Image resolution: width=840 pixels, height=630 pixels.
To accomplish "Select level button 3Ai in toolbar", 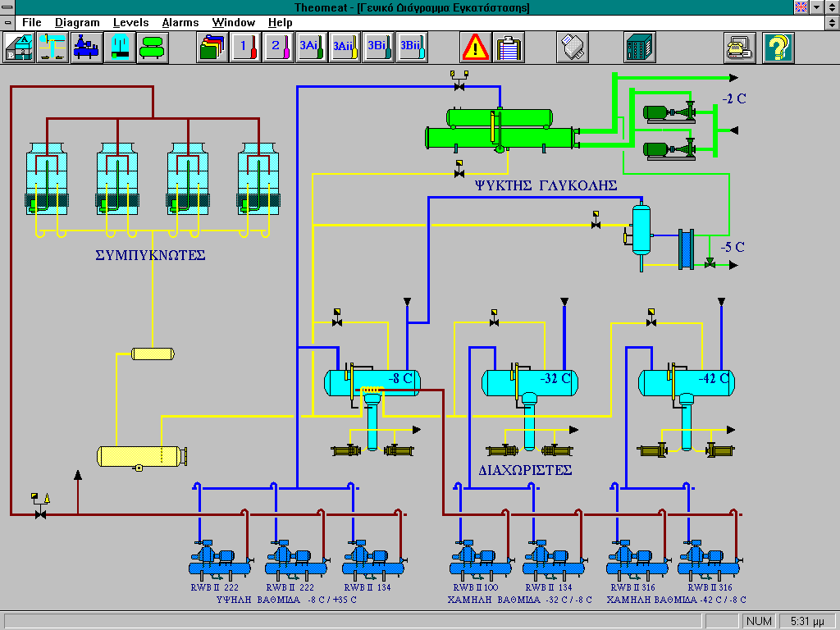I will [311, 47].
